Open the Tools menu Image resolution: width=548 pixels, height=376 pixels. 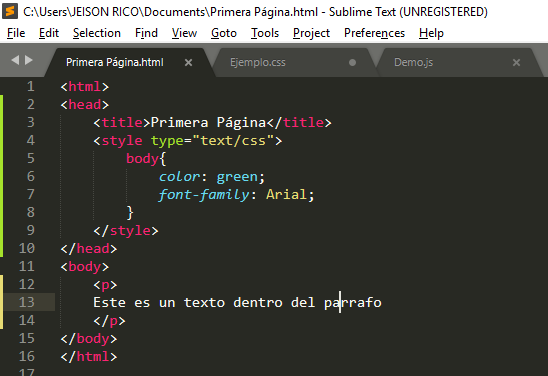pyautogui.click(x=265, y=33)
